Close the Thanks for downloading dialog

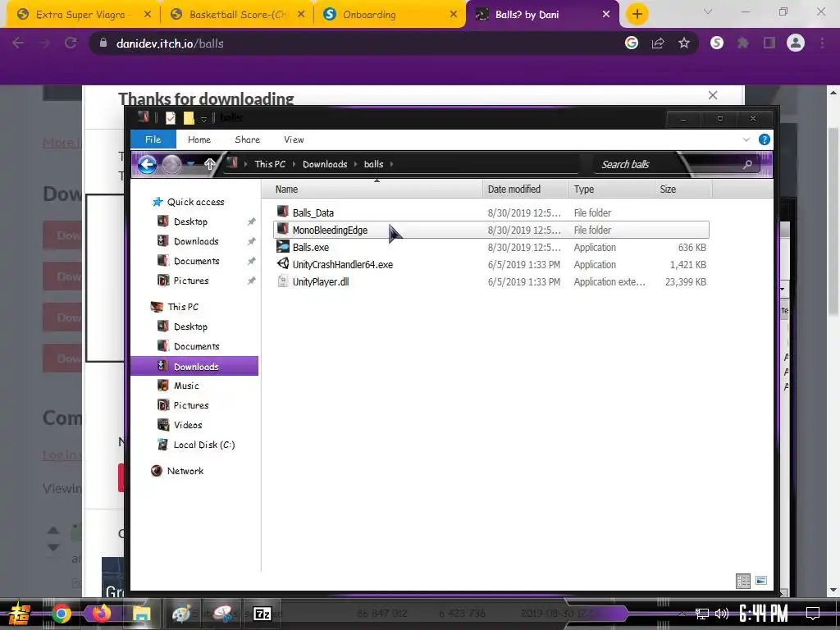pyautogui.click(x=713, y=95)
